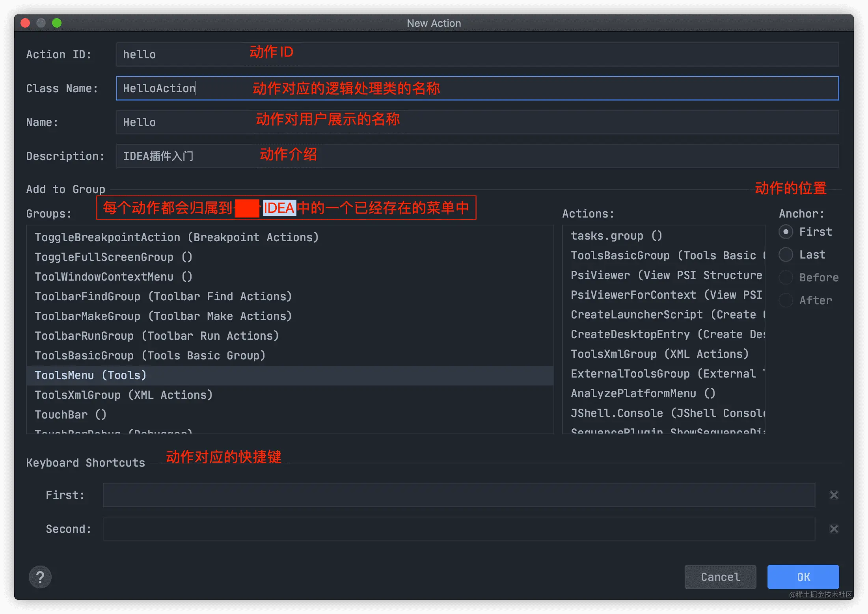Select the First anchor radio button
The width and height of the screenshot is (868, 614).
click(x=786, y=232)
